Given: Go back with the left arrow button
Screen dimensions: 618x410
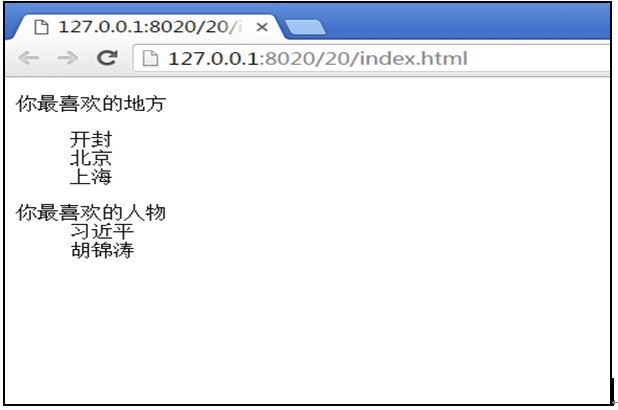Looking at the screenshot, I should point(28,58).
